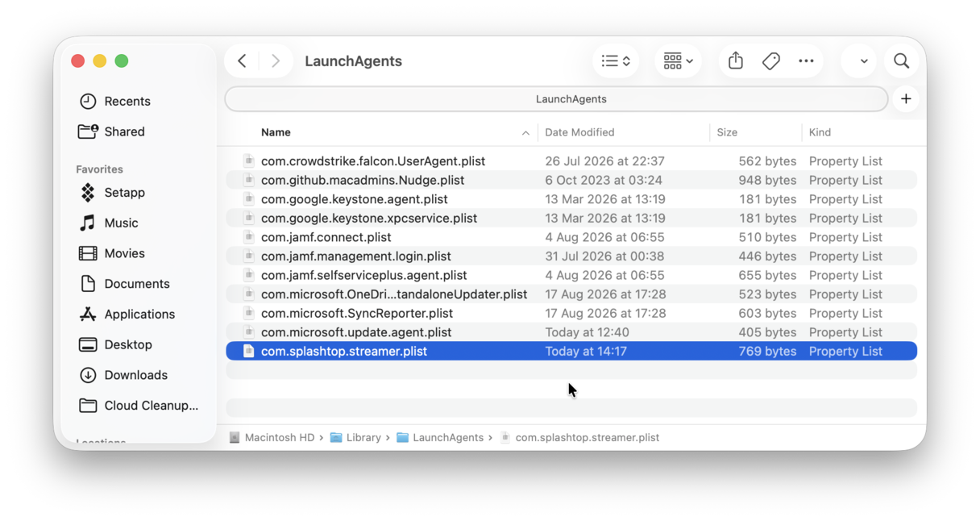980x521 pixels.
Task: Click the Recents clock icon
Action: (88, 102)
